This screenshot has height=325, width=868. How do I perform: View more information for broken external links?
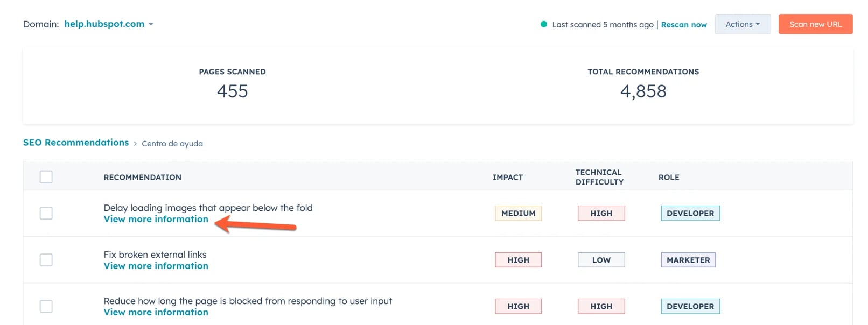pyautogui.click(x=156, y=266)
